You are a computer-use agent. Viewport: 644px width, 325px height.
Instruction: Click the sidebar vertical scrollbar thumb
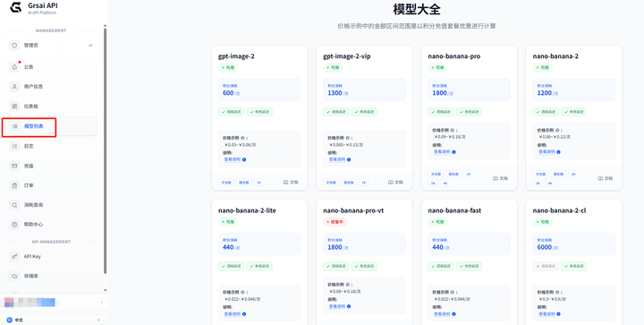coord(106,150)
